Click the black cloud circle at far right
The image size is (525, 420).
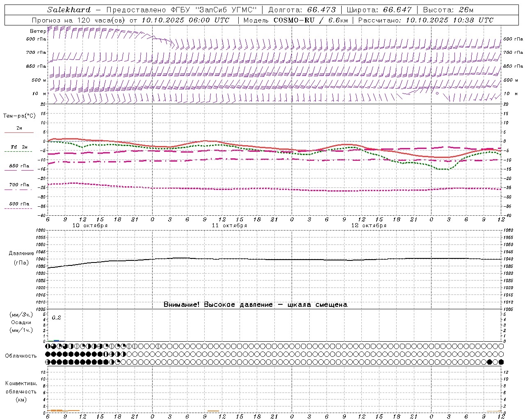click(x=501, y=362)
